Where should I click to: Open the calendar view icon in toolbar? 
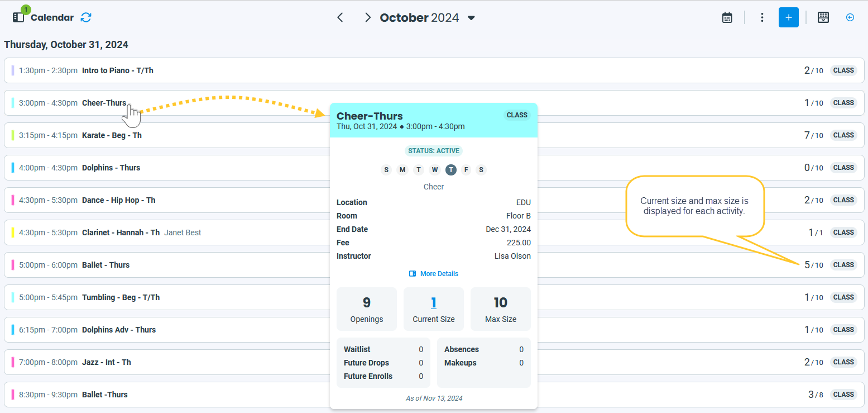[x=727, y=17]
